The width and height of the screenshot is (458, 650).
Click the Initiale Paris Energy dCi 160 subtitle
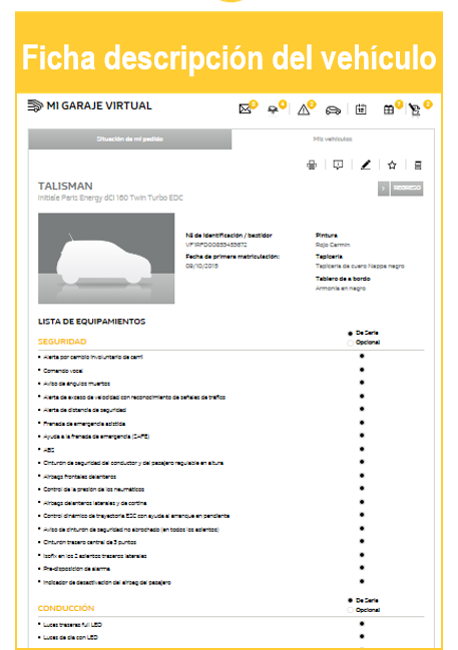pos(110,198)
